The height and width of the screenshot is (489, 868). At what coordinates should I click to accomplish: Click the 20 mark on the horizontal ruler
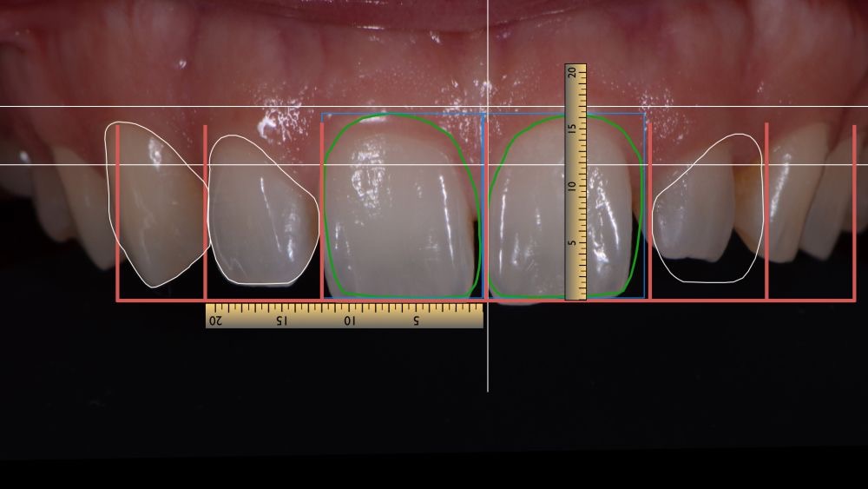[x=216, y=321]
